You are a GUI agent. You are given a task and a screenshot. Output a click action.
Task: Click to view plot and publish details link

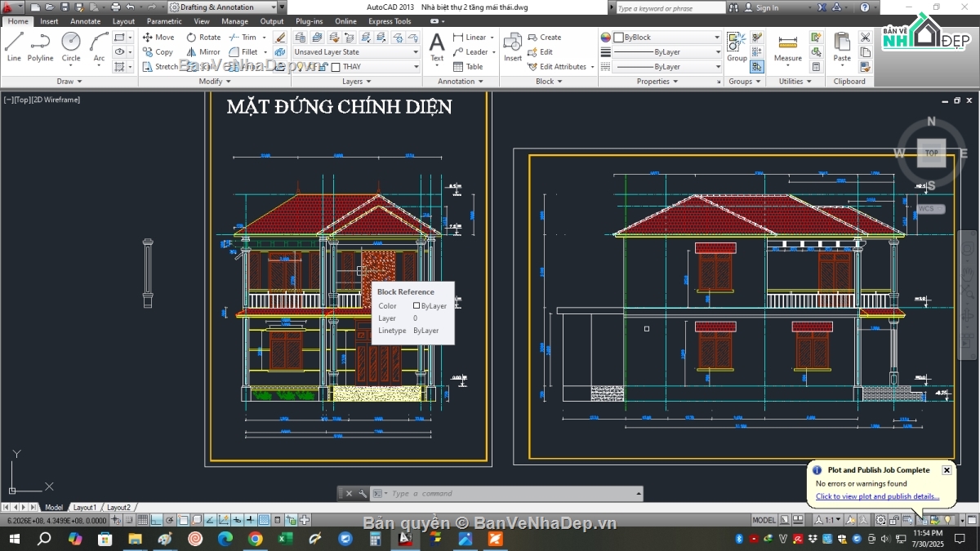pyautogui.click(x=880, y=496)
